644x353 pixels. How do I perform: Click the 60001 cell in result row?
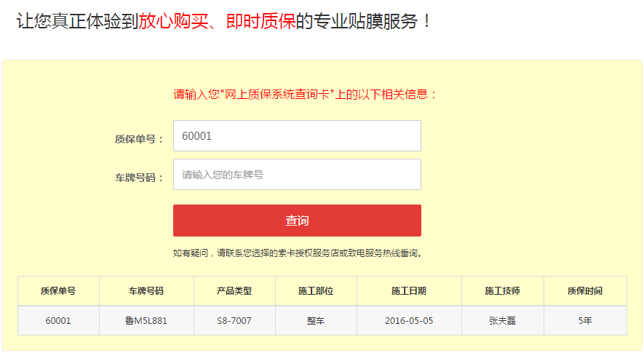click(58, 320)
